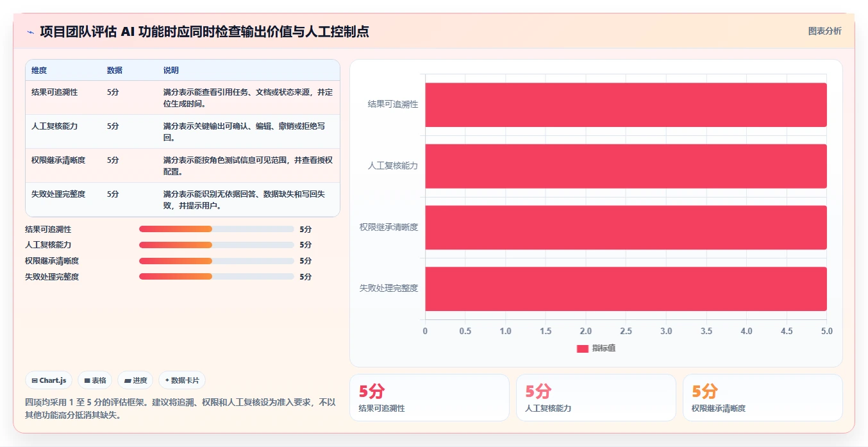Click the 失败处理完整度 chart axis label
The image size is (868, 447).
click(x=389, y=289)
